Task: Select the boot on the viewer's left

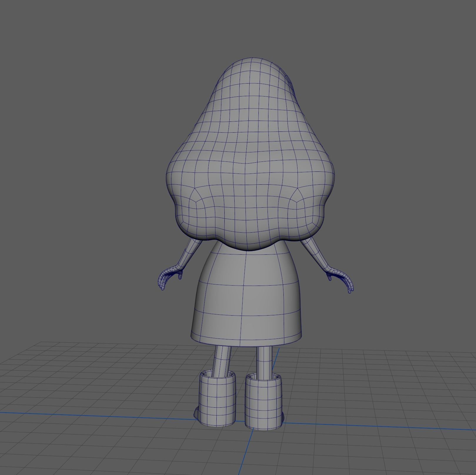Action: (217, 399)
